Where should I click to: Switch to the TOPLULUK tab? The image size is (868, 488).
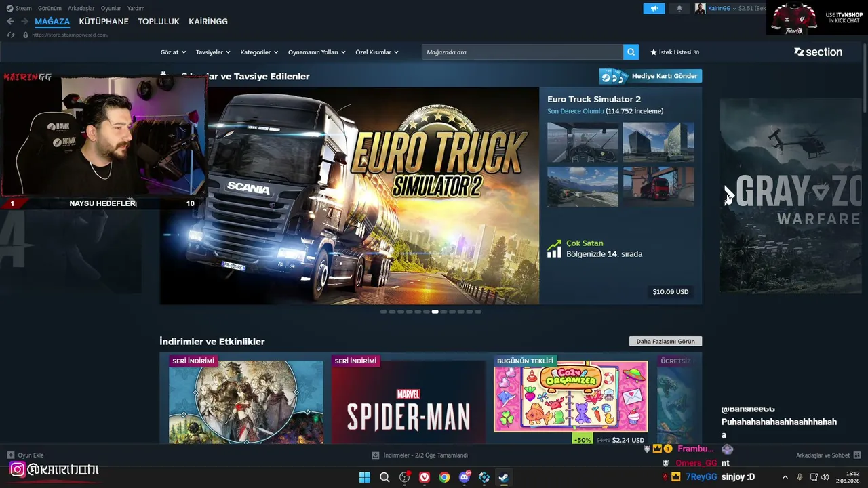(x=159, y=22)
